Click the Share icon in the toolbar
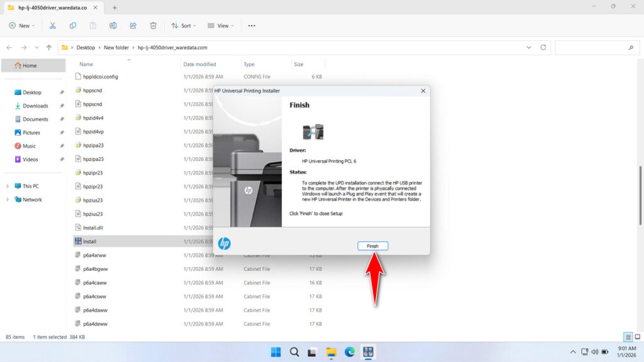The width and height of the screenshot is (644, 362). click(133, 25)
